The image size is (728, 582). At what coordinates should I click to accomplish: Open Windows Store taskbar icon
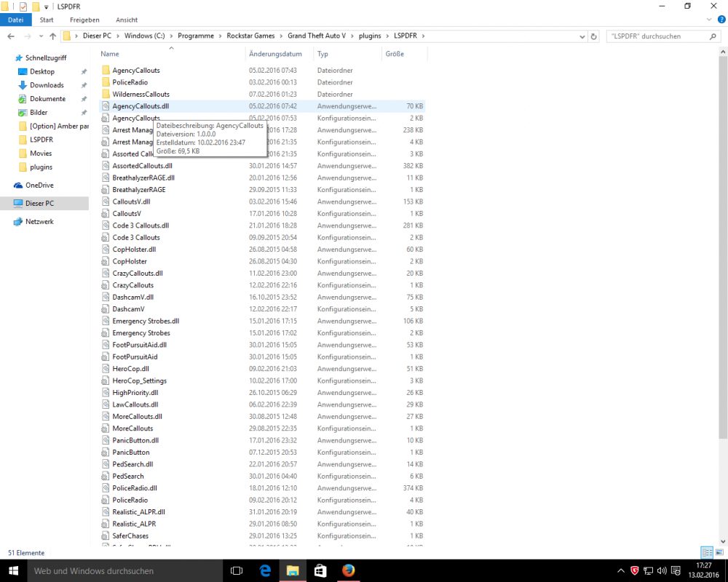(x=320, y=571)
